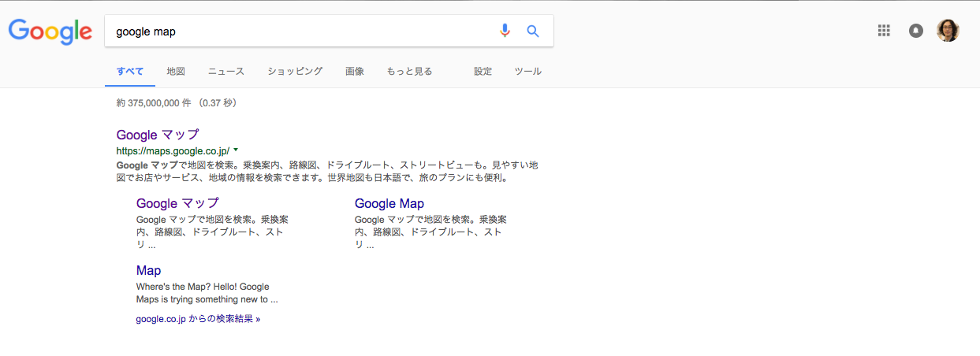Click the Google logo

click(x=50, y=32)
